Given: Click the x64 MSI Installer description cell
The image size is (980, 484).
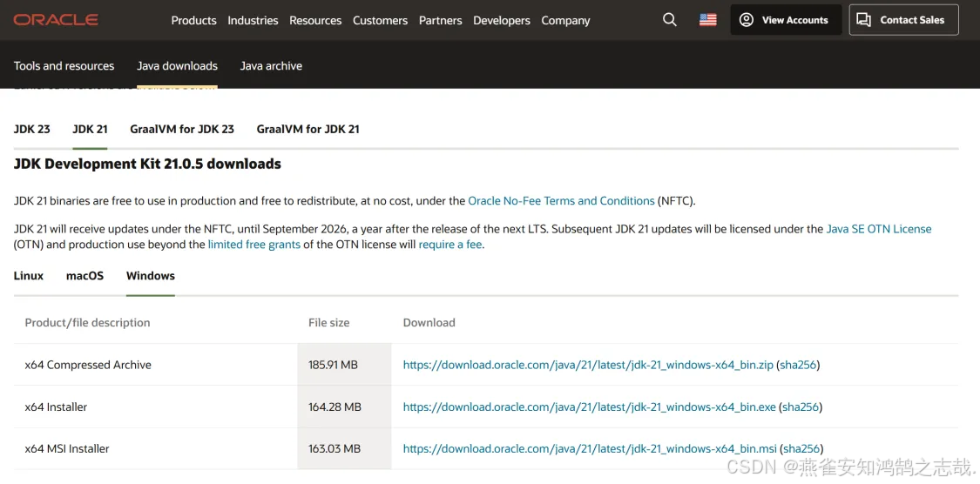Looking at the screenshot, I should click(67, 449).
